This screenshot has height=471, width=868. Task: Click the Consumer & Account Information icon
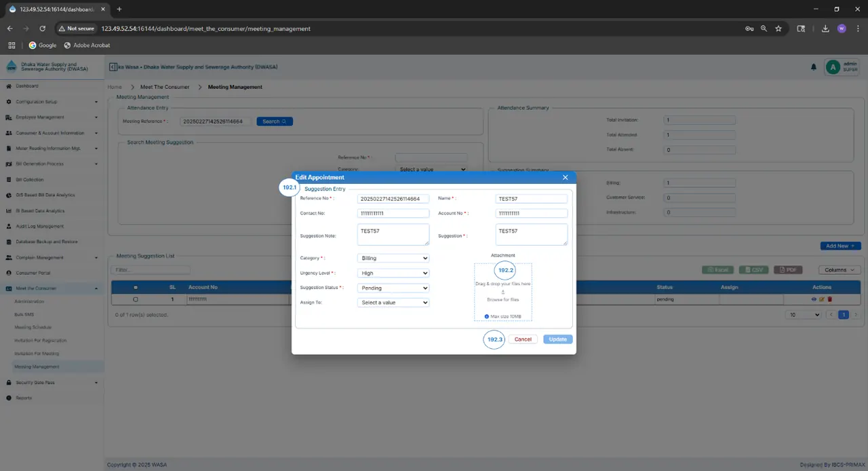click(x=9, y=133)
